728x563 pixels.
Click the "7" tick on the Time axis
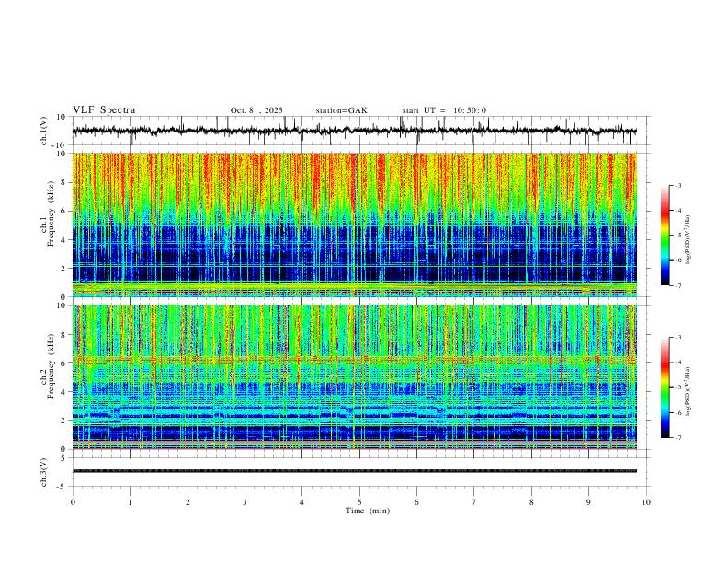pos(474,502)
